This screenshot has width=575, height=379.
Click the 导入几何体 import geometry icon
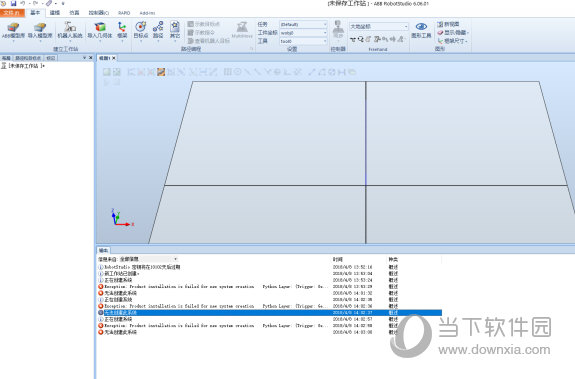[x=100, y=31]
